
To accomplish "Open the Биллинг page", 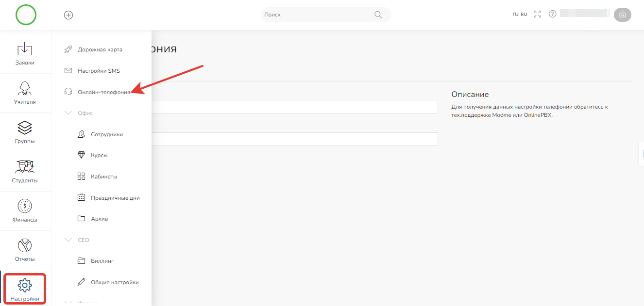I will (102, 261).
